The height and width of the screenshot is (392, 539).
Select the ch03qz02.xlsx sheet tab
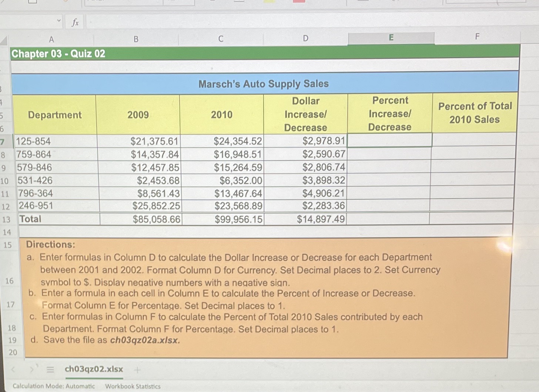pyautogui.click(x=94, y=369)
